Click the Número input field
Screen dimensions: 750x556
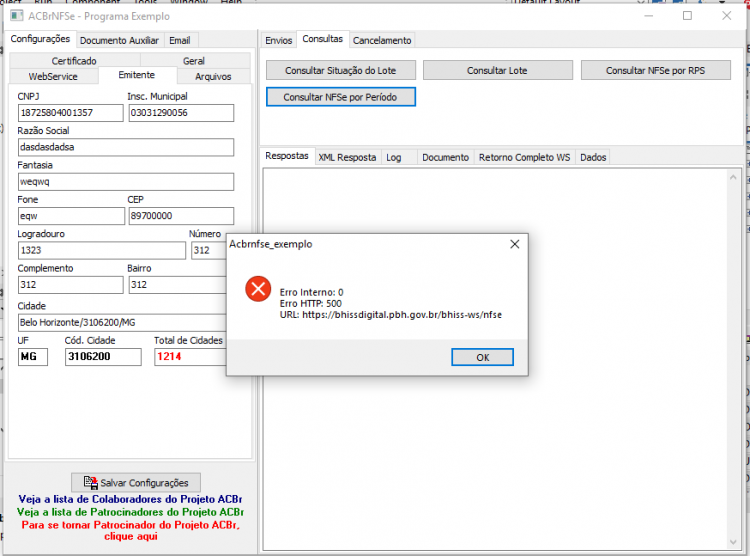pos(209,251)
